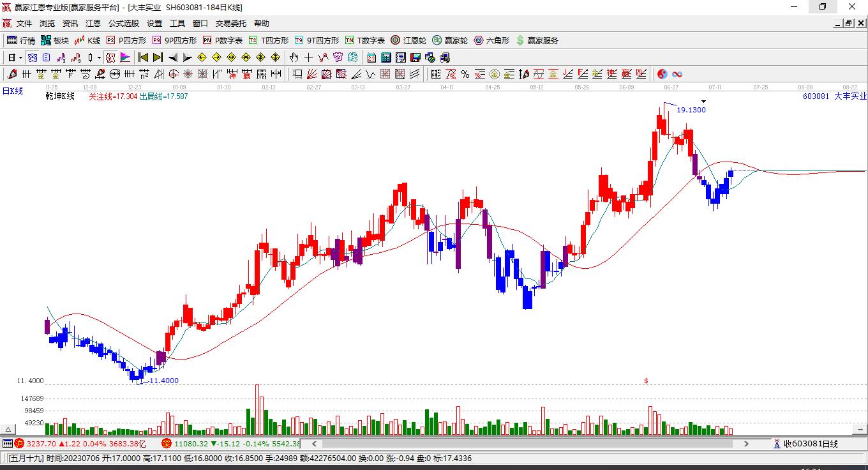This screenshot has width=868, height=470.
Task: Open the 行情 quotes view
Action: (21, 40)
